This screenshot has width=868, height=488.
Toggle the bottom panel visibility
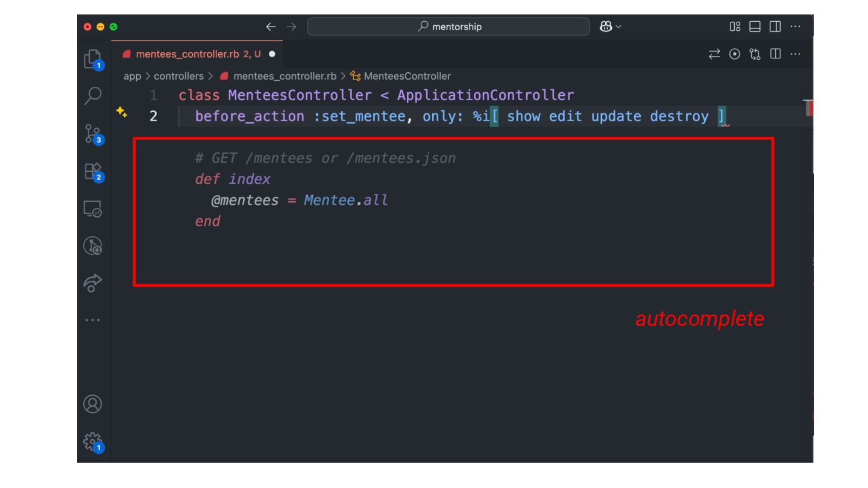(x=756, y=27)
